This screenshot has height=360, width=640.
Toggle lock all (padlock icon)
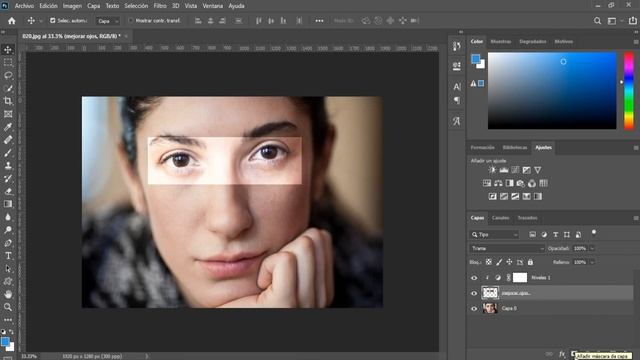tap(530, 262)
